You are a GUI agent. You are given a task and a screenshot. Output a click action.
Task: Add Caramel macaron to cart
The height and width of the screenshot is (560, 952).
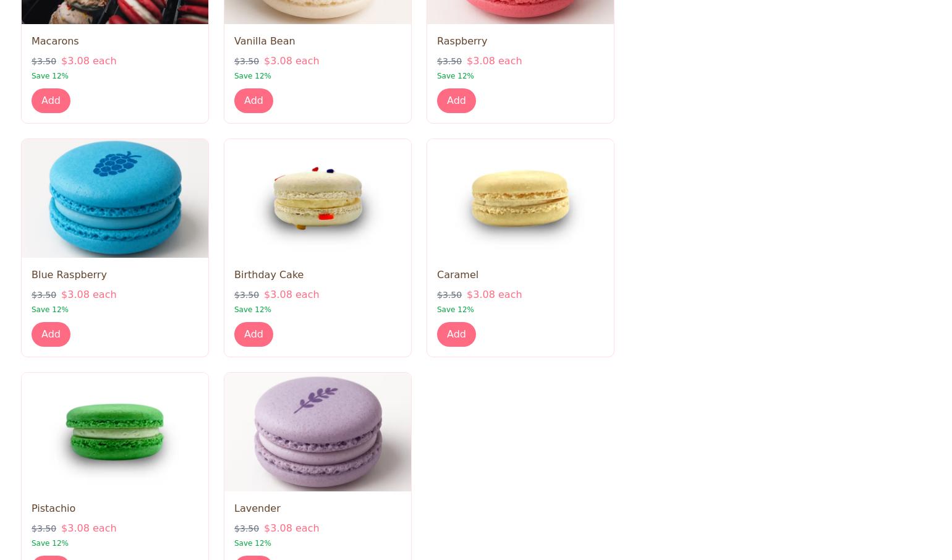(x=456, y=334)
